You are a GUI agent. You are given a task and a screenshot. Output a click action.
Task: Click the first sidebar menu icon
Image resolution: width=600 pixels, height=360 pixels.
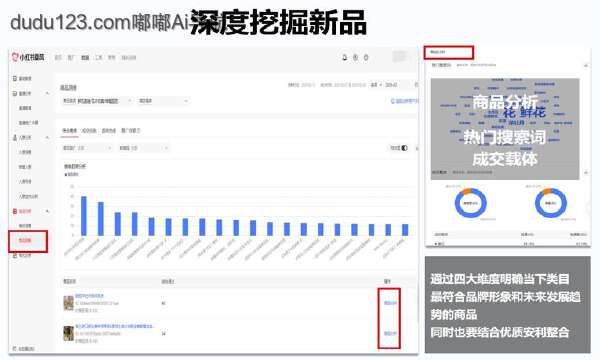(15, 78)
